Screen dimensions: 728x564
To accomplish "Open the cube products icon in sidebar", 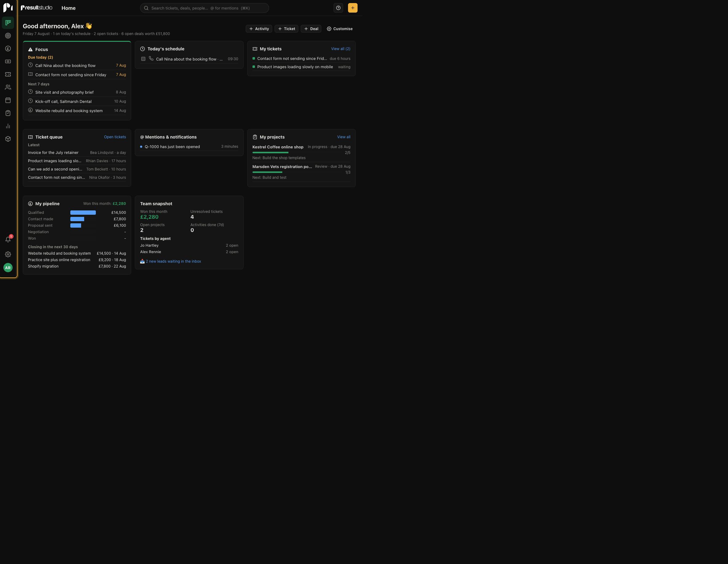I will (x=8, y=139).
